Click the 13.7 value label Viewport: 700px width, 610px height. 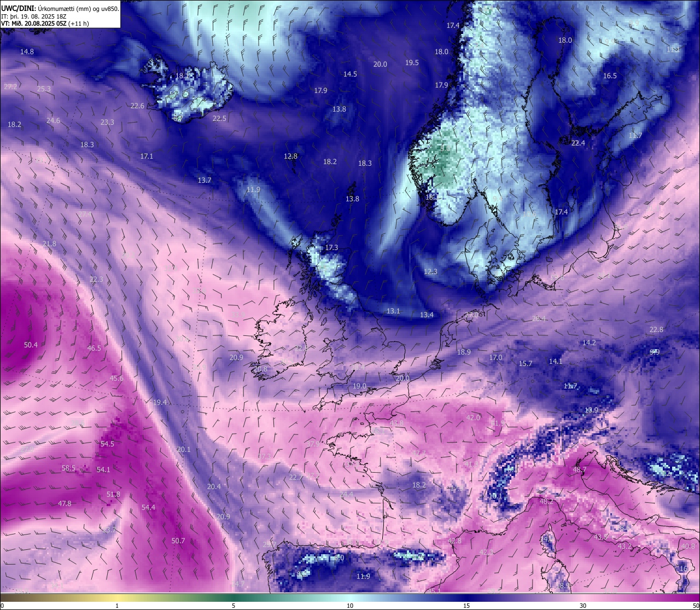[205, 181]
